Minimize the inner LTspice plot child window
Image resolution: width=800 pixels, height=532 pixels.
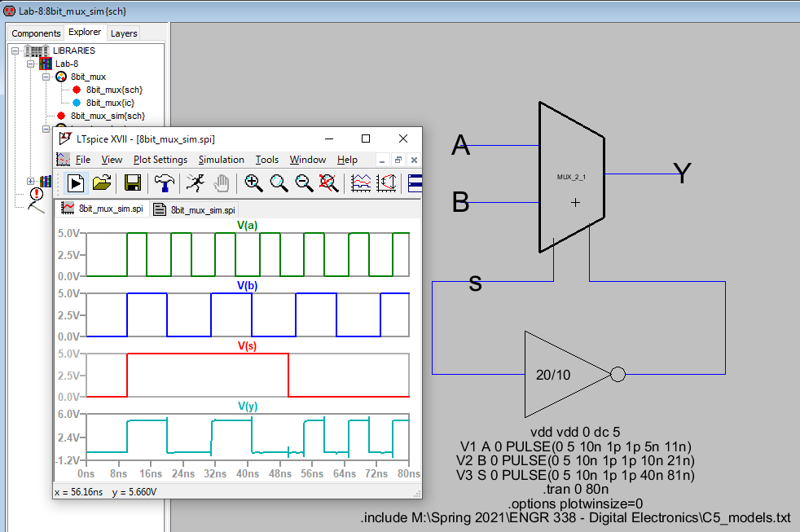(382, 160)
